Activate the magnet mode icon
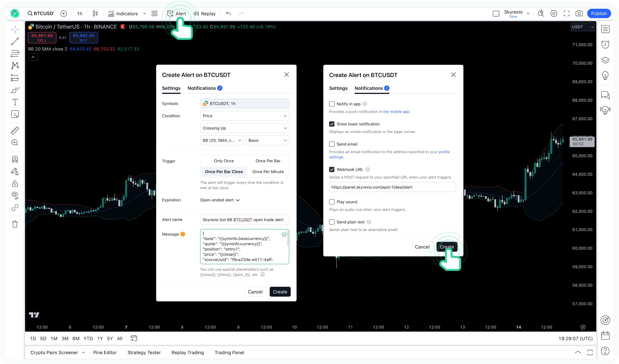619x364 pixels. (15, 159)
